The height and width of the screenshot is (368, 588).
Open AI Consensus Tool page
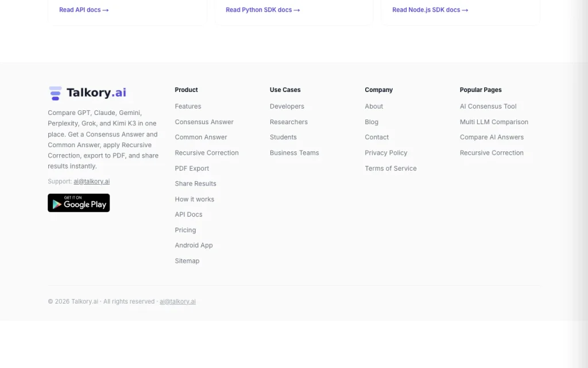[488, 106]
